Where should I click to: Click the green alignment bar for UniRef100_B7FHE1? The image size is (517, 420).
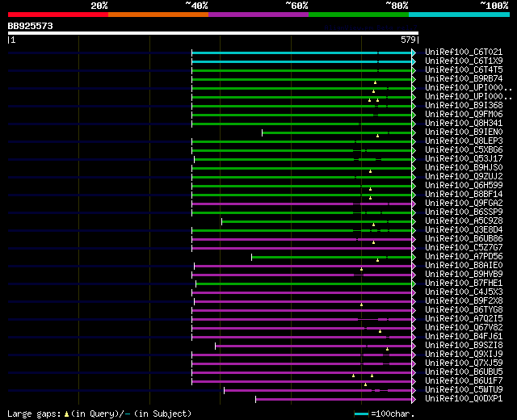pos(304,283)
